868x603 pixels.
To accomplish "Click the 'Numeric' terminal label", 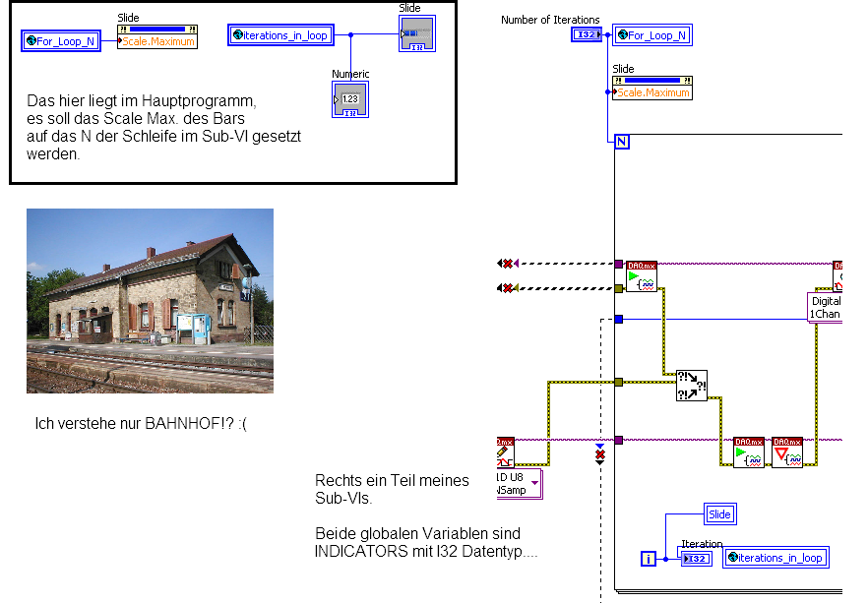I will tap(350, 74).
